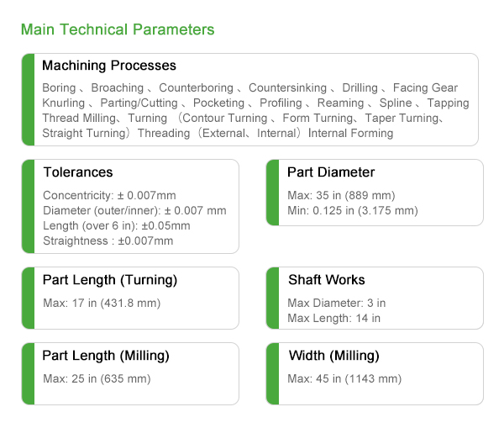Click the Part Length (Milling) heading

(x=106, y=356)
